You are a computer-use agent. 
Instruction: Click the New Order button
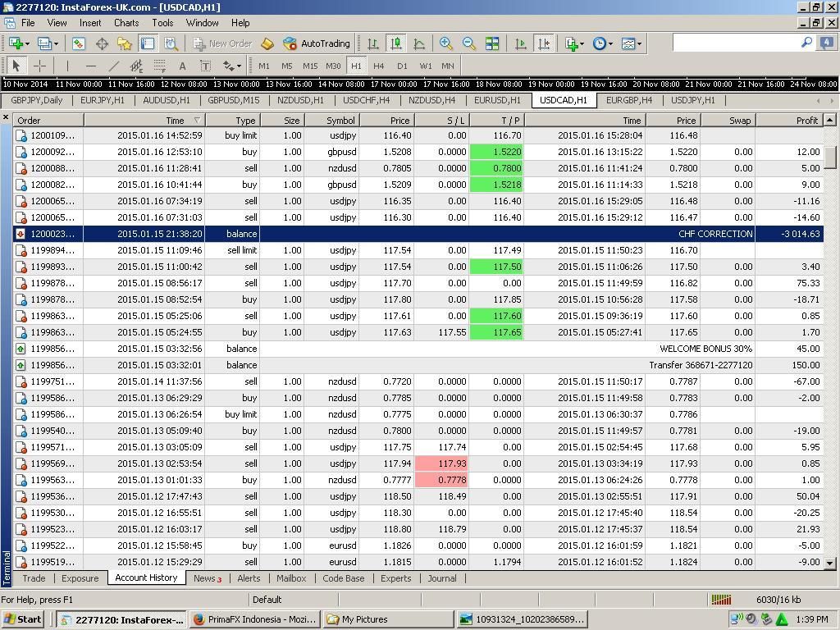(222, 43)
